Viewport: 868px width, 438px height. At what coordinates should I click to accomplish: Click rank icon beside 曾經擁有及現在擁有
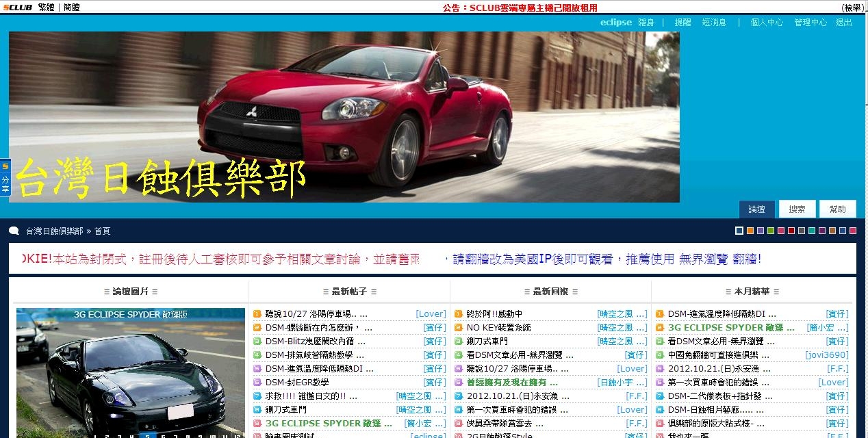click(459, 383)
